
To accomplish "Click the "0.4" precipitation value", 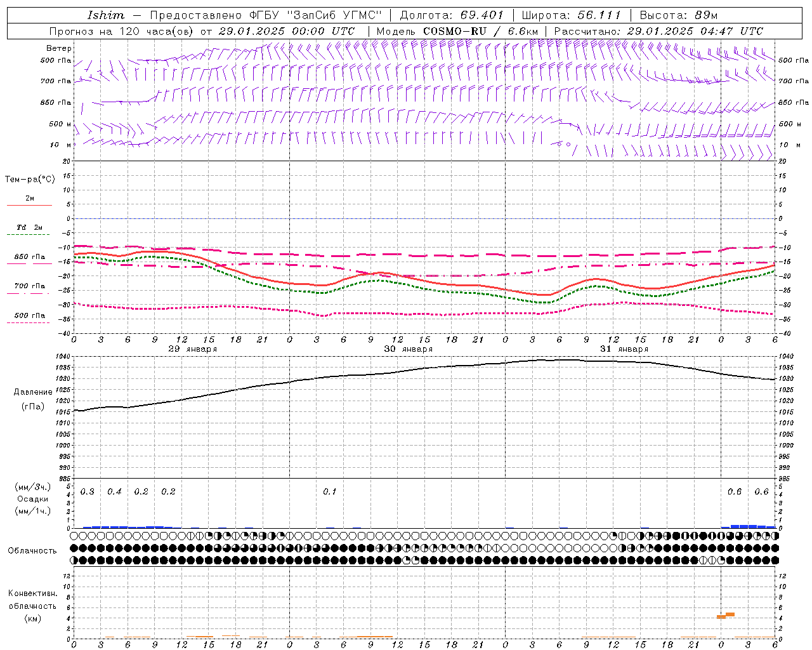I will 114,492.
